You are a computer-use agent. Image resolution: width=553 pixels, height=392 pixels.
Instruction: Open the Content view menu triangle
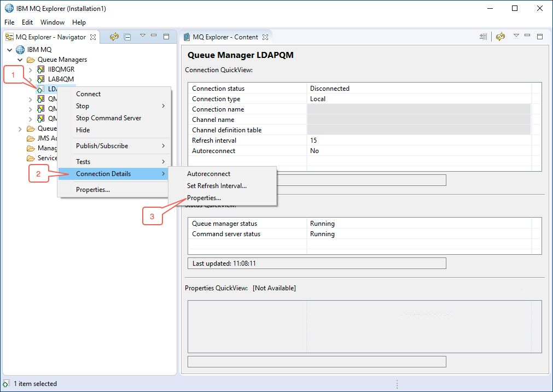(516, 35)
